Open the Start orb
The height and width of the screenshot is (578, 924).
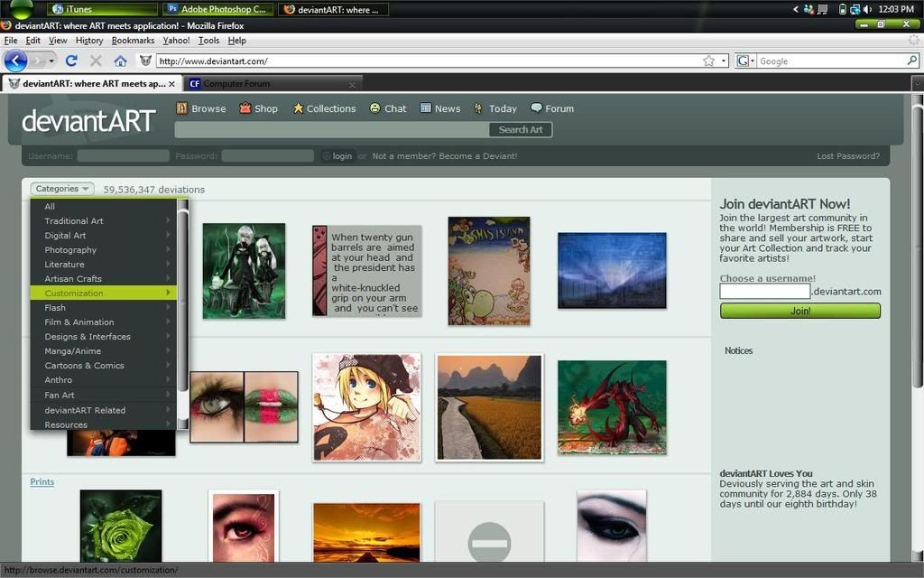tap(22, 8)
